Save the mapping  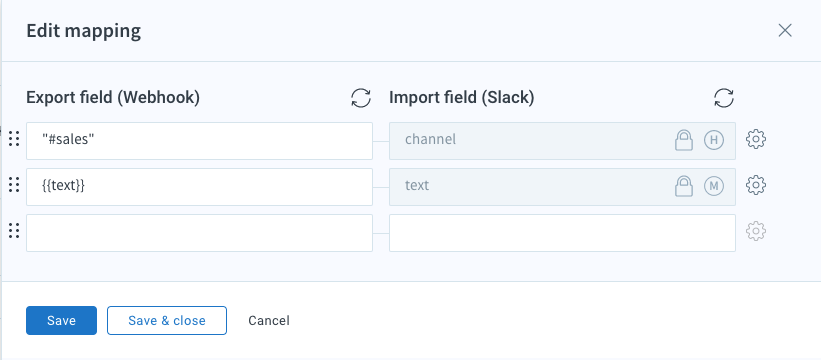61,320
